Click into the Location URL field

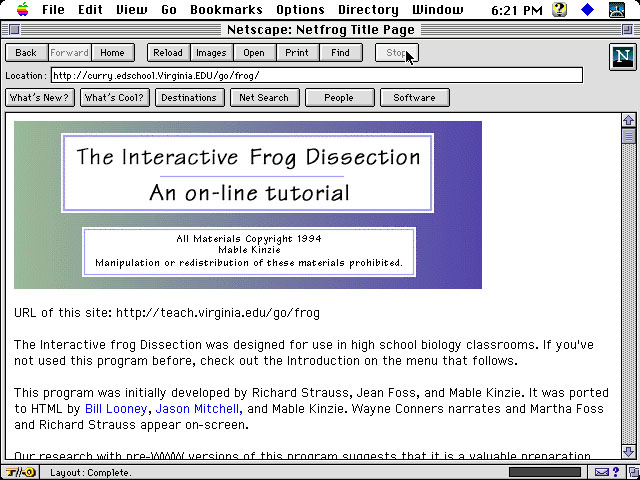(317, 76)
